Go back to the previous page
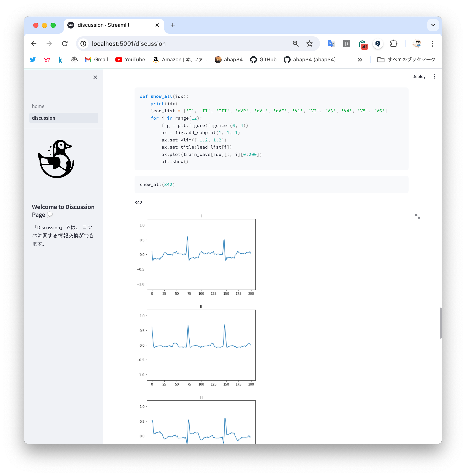Screen dimensions: 466x476 pos(34,44)
